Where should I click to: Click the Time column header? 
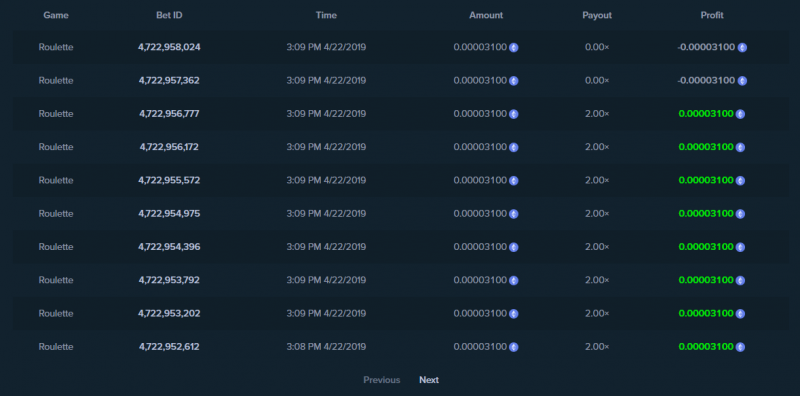[x=327, y=15]
